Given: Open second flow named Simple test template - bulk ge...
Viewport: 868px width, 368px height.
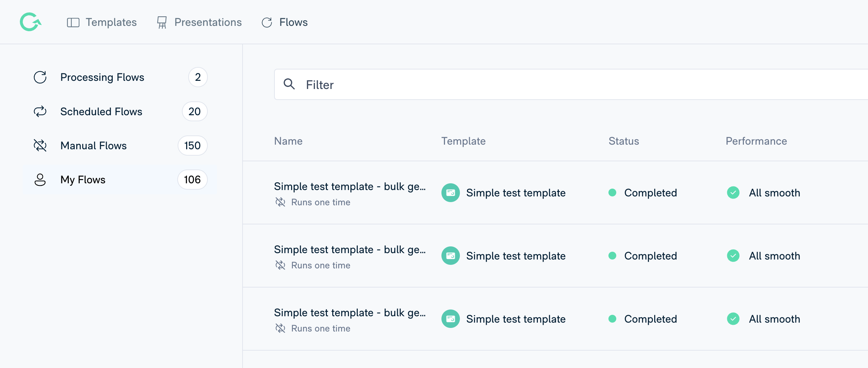Looking at the screenshot, I should click(350, 250).
